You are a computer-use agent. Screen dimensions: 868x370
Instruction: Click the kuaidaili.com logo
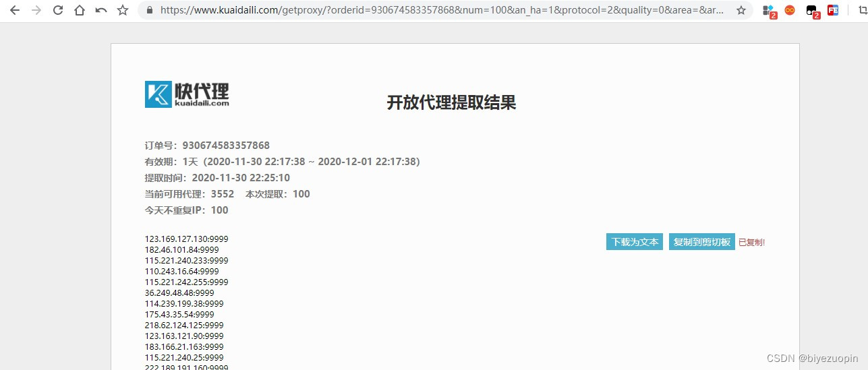click(x=187, y=94)
